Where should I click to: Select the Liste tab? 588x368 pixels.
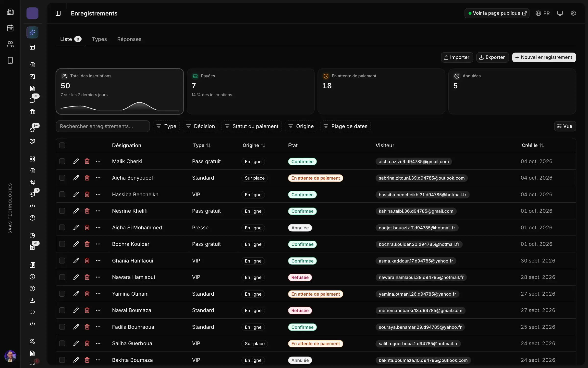click(71, 39)
